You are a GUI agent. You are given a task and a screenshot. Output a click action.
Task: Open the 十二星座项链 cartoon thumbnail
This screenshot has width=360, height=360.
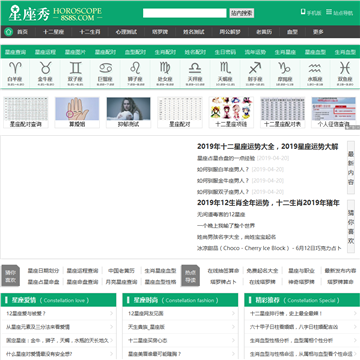(231, 112)
